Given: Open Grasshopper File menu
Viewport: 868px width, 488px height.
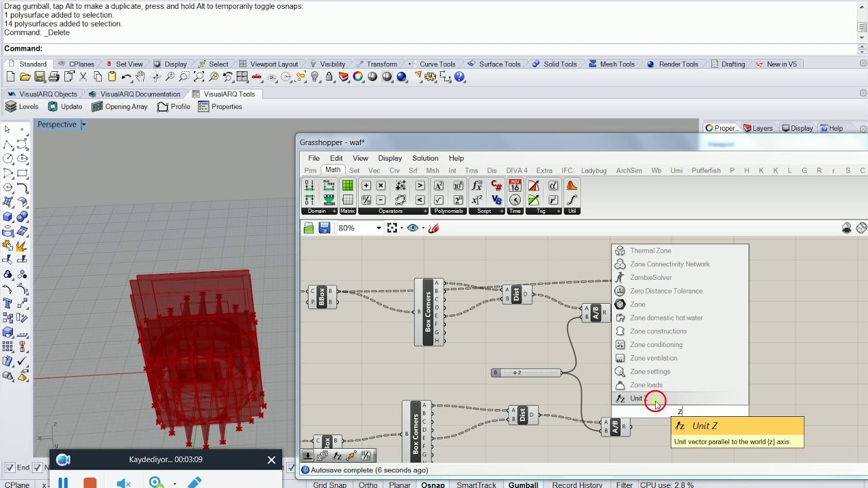Looking at the screenshot, I should point(314,158).
